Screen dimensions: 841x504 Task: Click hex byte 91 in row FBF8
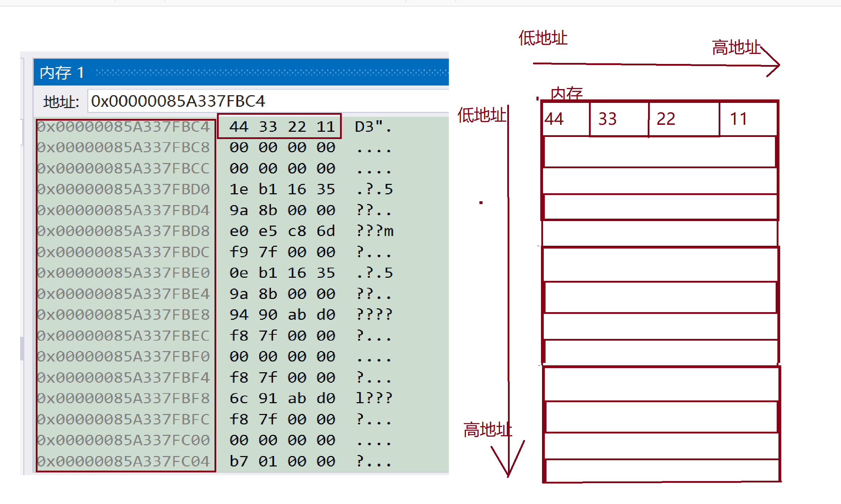click(268, 398)
